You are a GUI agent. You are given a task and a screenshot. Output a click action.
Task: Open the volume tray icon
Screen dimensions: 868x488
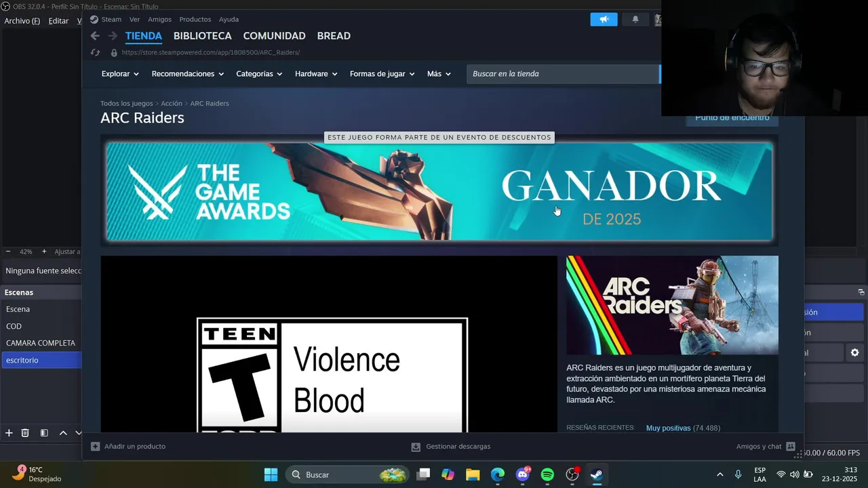point(794,474)
